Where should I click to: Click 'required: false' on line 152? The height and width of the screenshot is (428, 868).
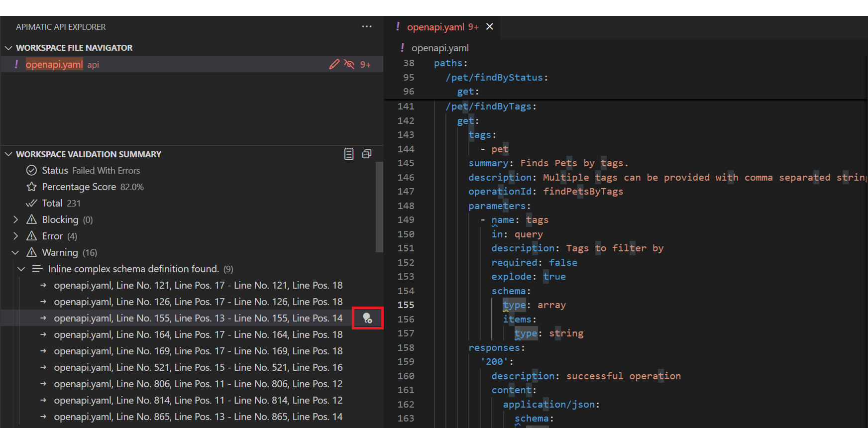535,262
